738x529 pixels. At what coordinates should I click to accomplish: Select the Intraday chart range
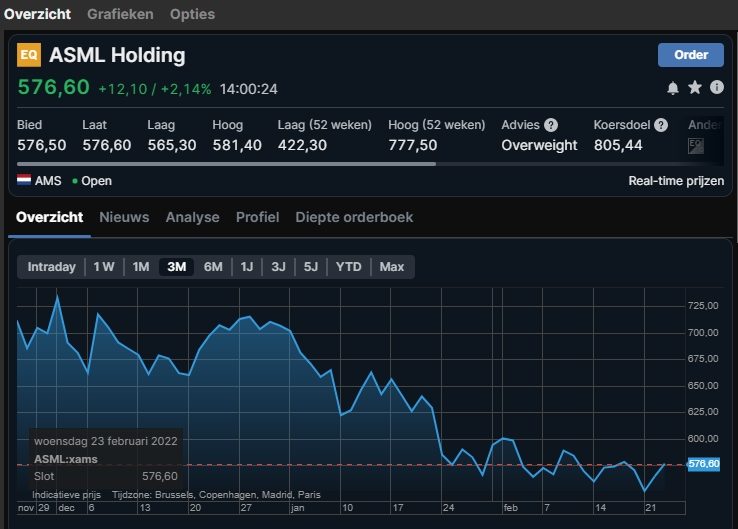pyautogui.click(x=51, y=267)
